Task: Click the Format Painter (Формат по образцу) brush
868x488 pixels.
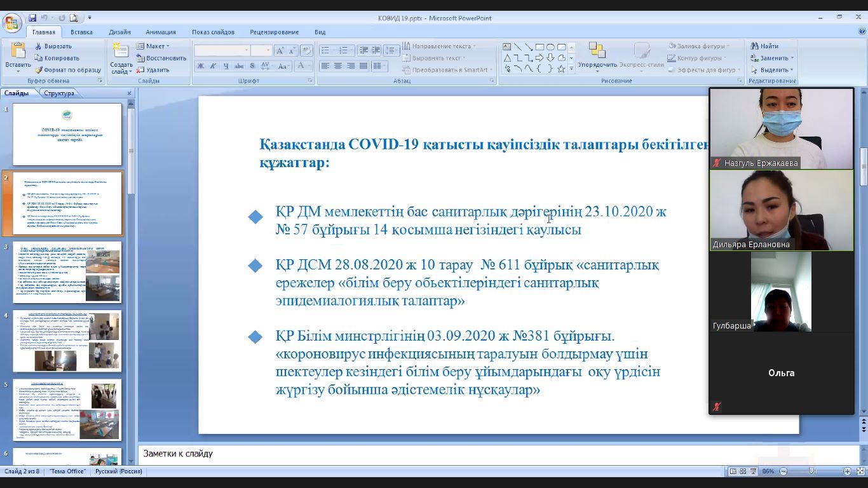Action: [38, 70]
